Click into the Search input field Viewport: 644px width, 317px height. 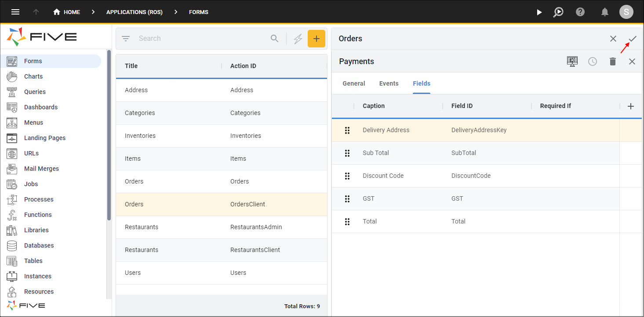(x=202, y=39)
